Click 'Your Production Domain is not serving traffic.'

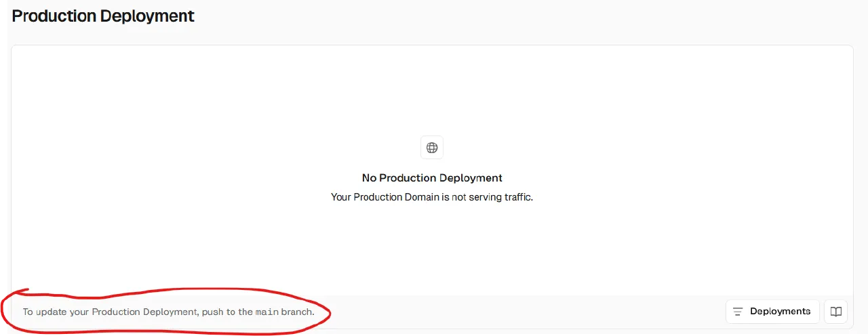432,197
